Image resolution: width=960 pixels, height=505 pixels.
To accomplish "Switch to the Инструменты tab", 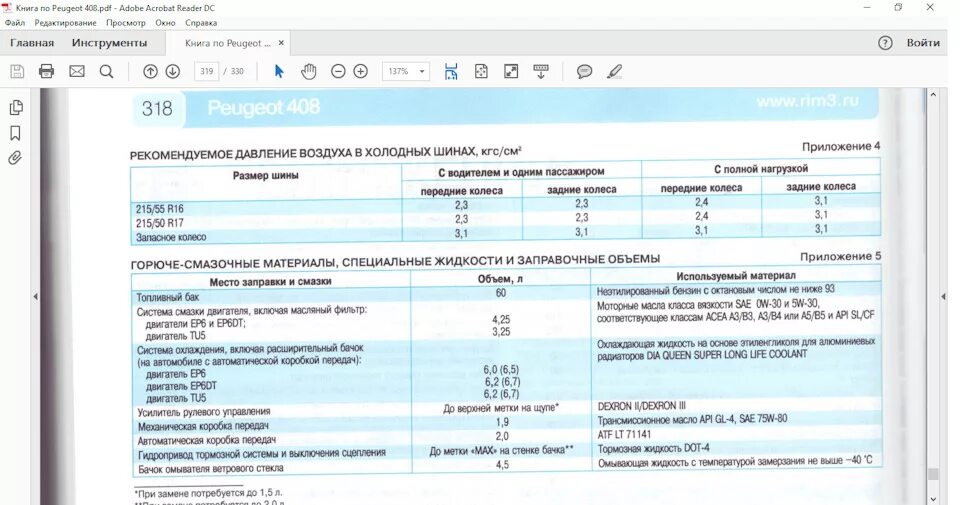I will [110, 43].
